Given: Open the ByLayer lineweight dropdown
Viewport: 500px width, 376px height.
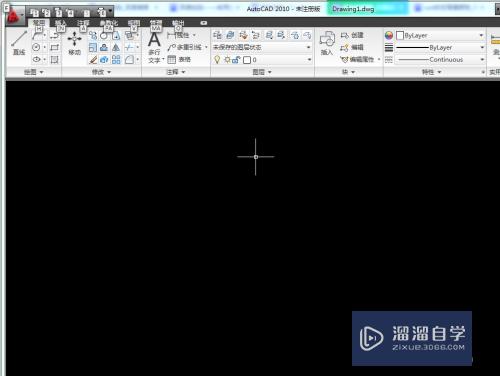Looking at the screenshot, I should pos(482,47).
